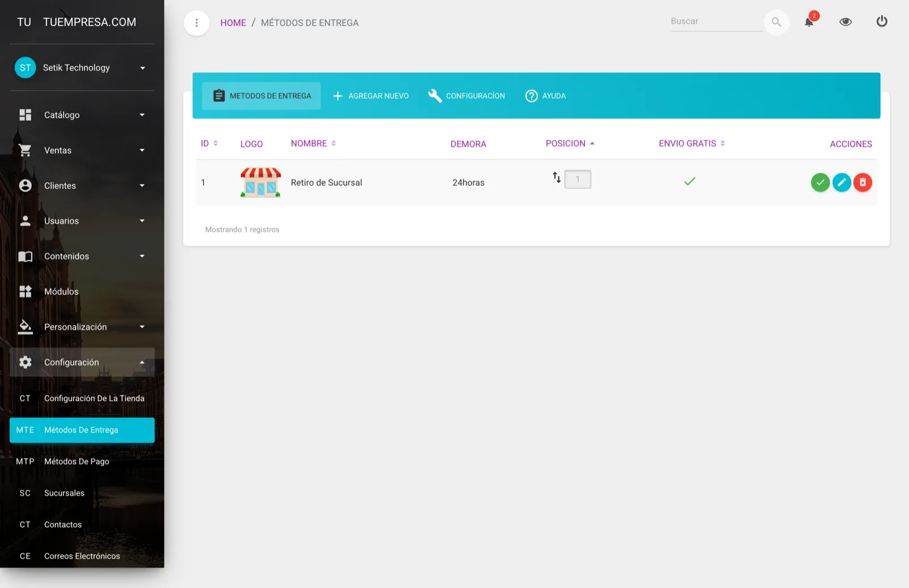This screenshot has width=909, height=588.
Task: Click the three-dot sidebar toggle button
Action: (197, 23)
